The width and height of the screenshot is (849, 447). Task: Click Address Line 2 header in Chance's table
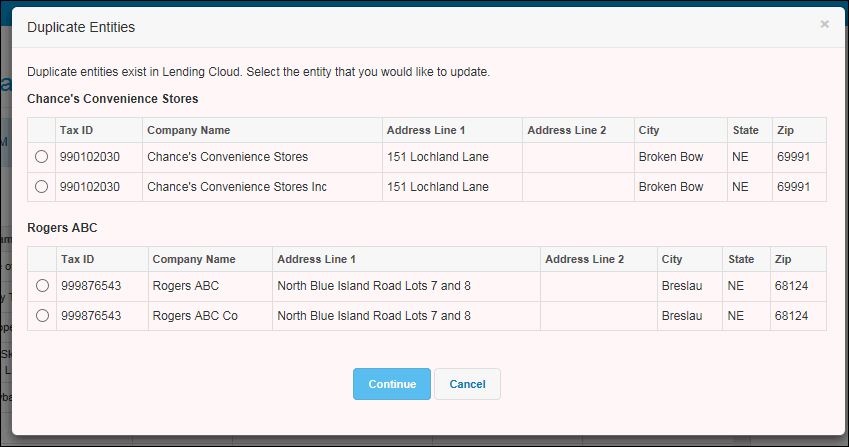(567, 130)
